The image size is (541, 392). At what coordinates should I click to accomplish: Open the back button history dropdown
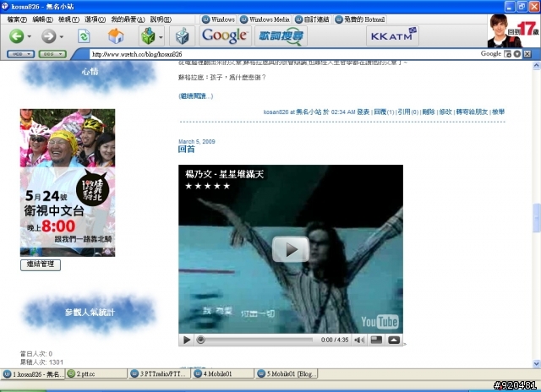click(x=30, y=36)
